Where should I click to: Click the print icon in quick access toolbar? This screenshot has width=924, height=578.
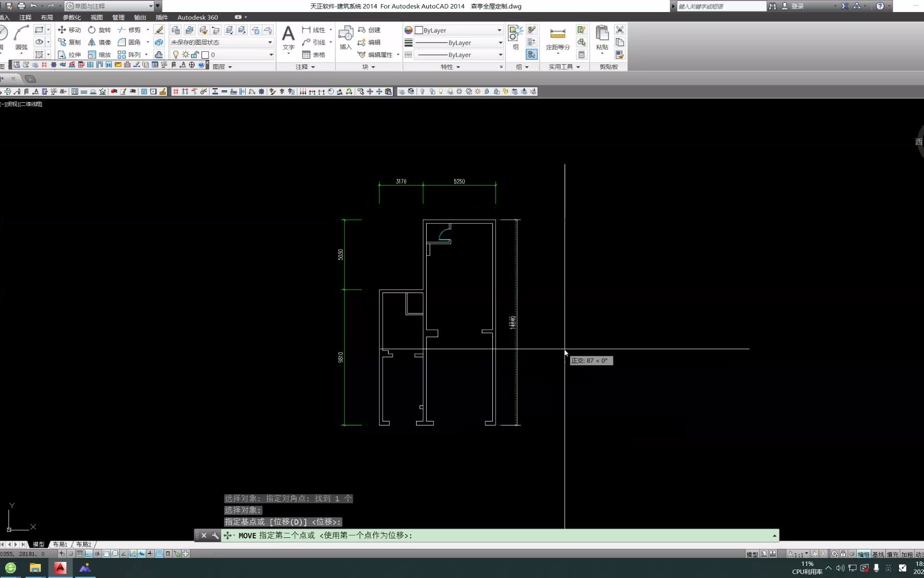pyautogui.click(x=21, y=6)
